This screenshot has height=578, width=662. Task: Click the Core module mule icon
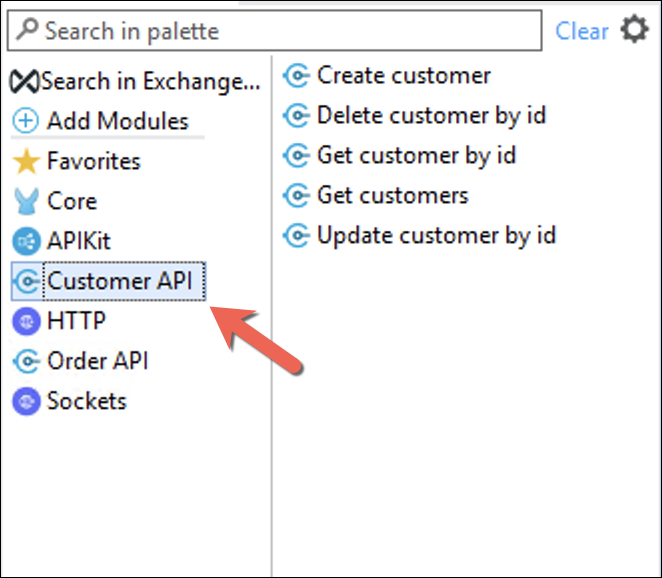click(x=26, y=201)
